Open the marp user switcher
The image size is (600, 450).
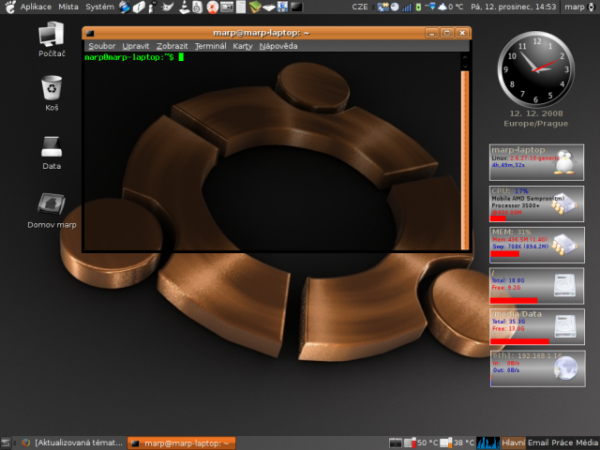point(574,7)
